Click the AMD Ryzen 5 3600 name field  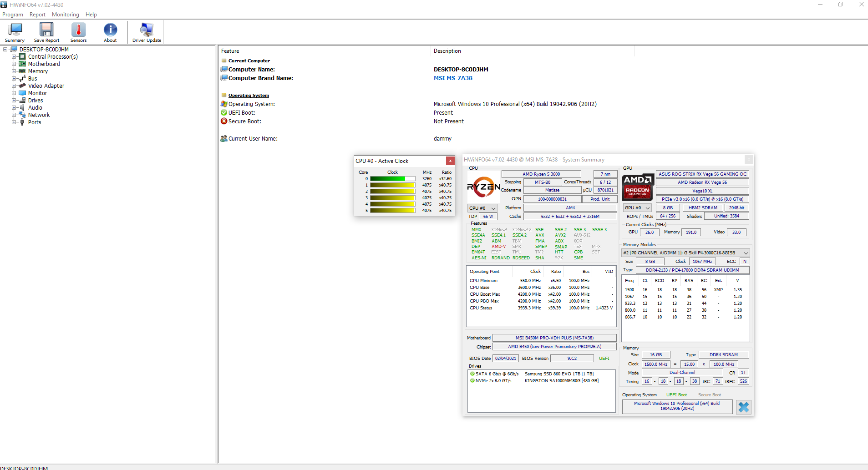click(541, 174)
